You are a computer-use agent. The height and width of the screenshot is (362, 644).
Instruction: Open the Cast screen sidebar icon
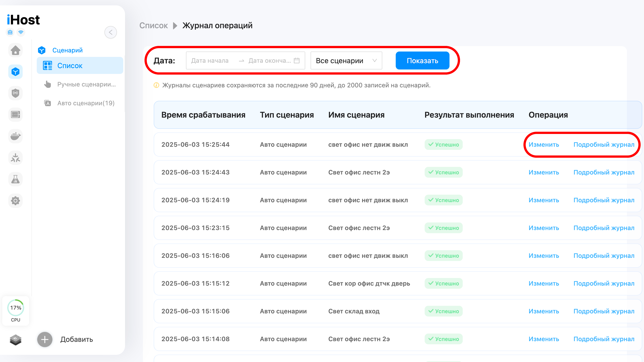15,115
